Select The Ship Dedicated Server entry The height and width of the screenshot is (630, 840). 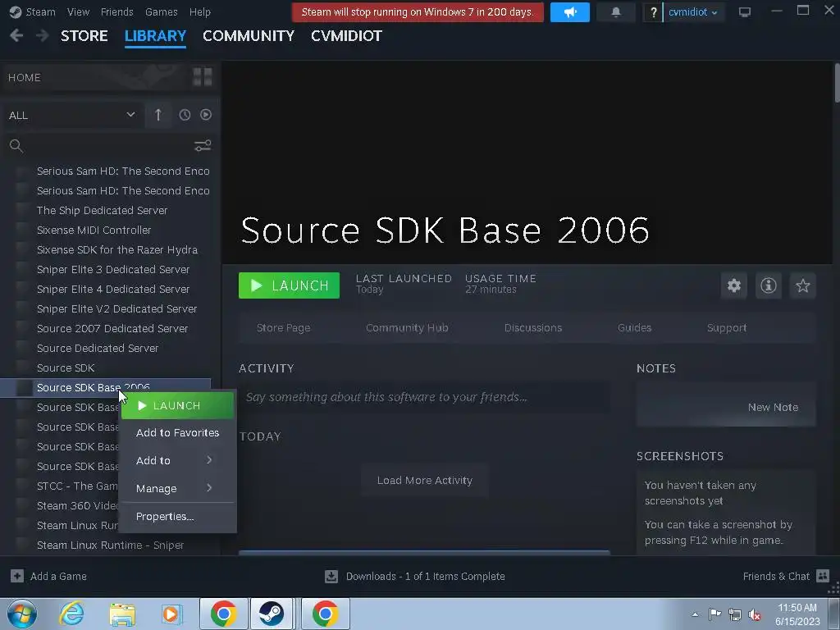102,211
